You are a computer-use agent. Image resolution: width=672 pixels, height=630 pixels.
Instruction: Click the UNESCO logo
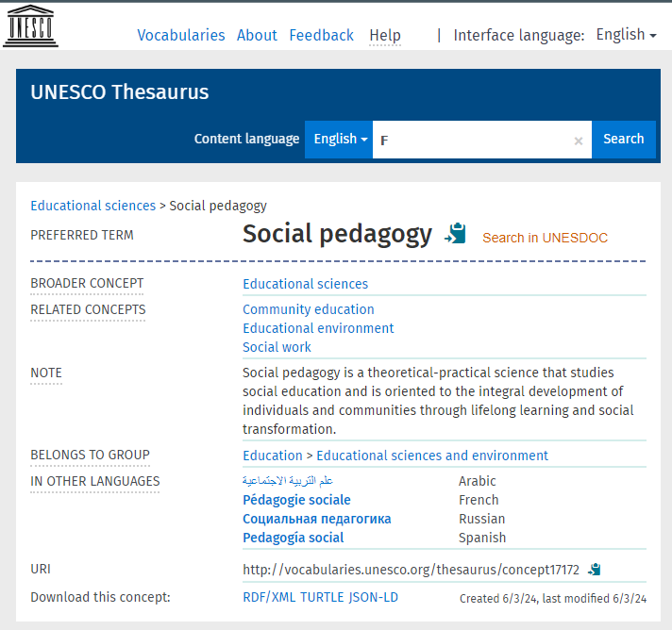coord(30,25)
